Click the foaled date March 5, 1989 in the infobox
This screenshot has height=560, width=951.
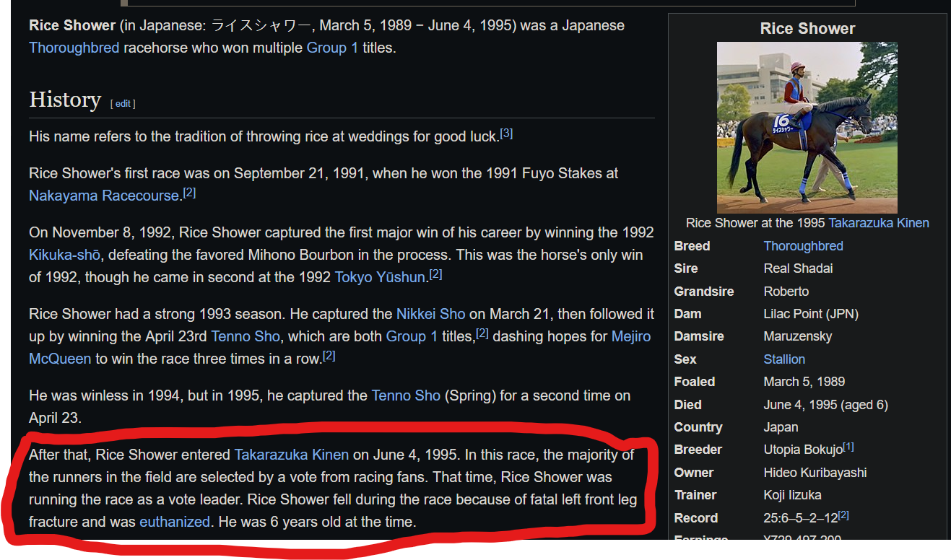(804, 382)
